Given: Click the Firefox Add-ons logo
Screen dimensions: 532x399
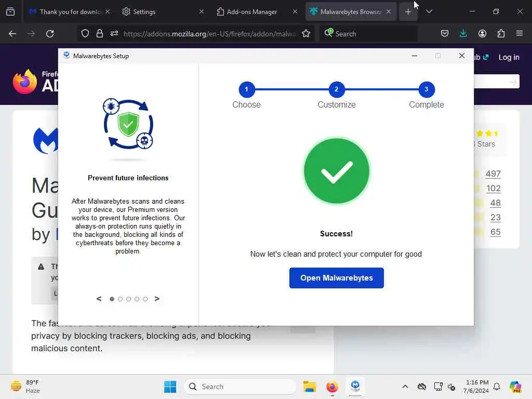Looking at the screenshot, I should click(35, 82).
